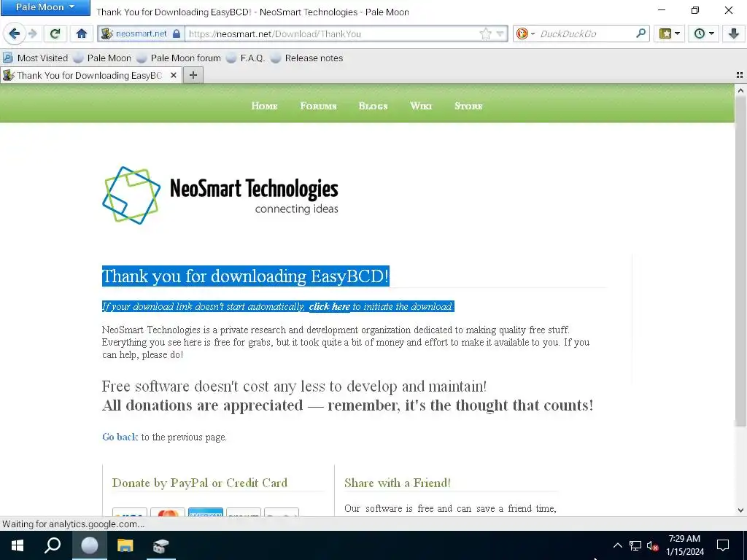Bookmark this page with the star icon
The width and height of the screenshot is (747, 560).
tap(485, 34)
